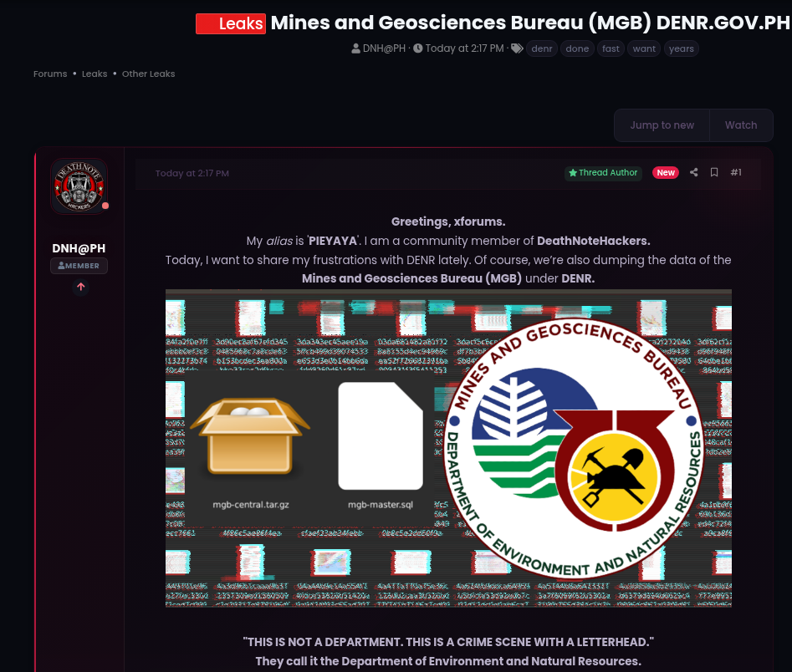The width and height of the screenshot is (792, 672).
Task: Open DNH@PH username in post sidebar
Action: point(79,248)
